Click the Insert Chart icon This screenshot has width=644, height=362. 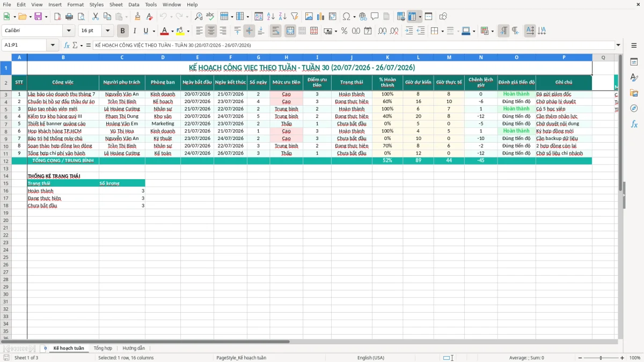pos(321,17)
